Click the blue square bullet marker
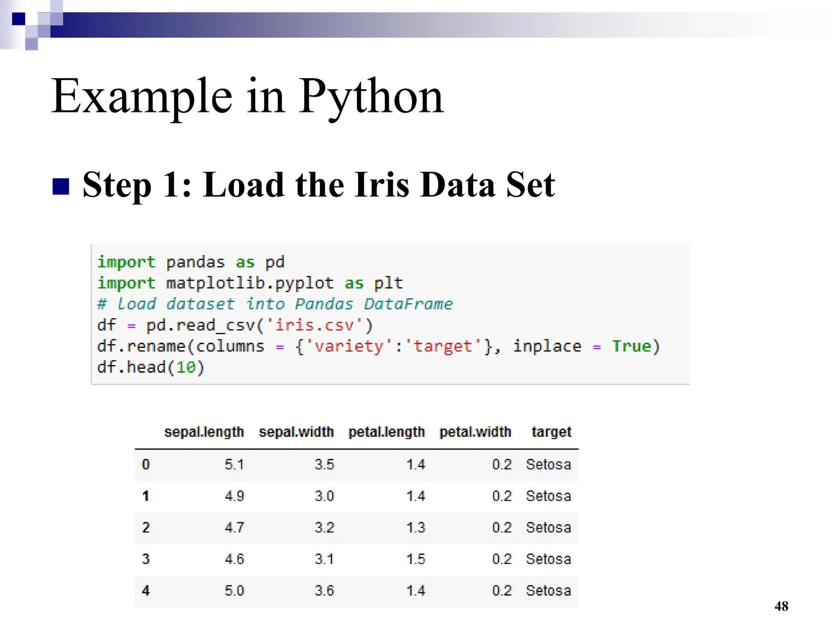 click(x=61, y=187)
